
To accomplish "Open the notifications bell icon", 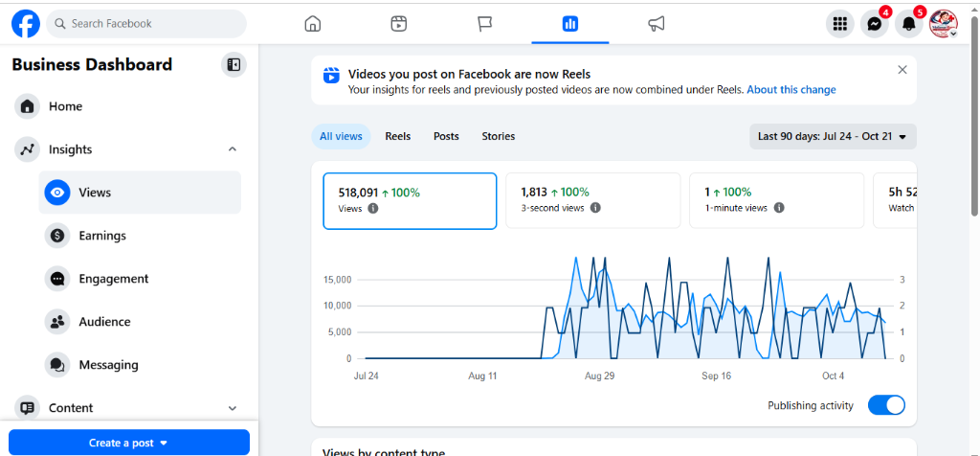I will [x=909, y=24].
